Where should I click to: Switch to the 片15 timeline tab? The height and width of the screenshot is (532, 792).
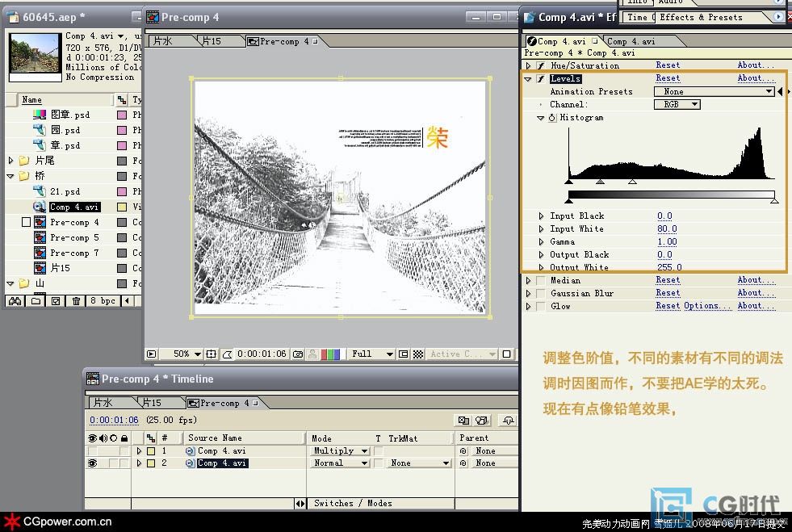point(149,402)
